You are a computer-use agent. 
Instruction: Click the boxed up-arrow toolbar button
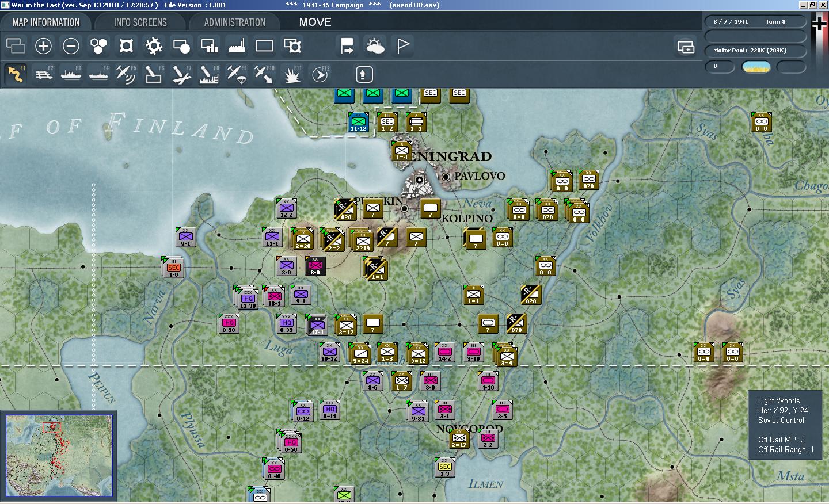click(x=364, y=74)
